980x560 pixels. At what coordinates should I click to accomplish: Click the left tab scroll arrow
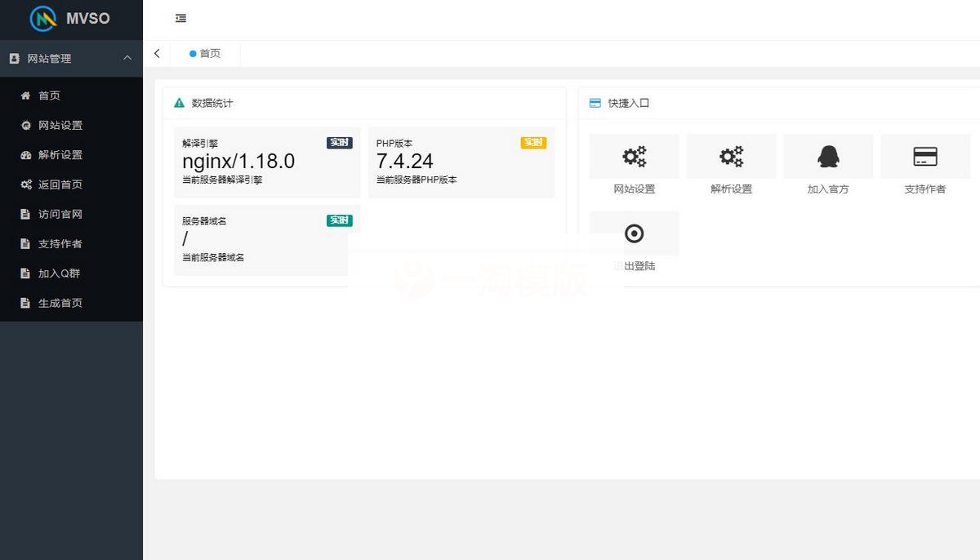pos(157,53)
